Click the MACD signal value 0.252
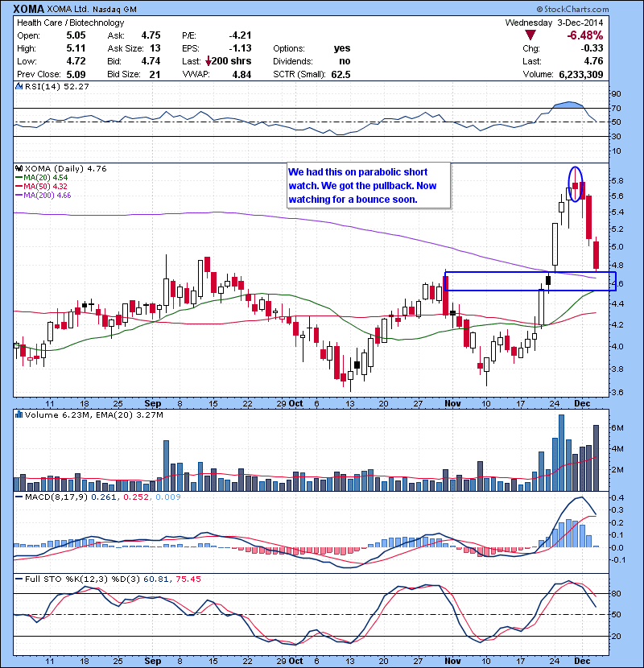Image resolution: width=644 pixels, height=668 pixels. 136,497
